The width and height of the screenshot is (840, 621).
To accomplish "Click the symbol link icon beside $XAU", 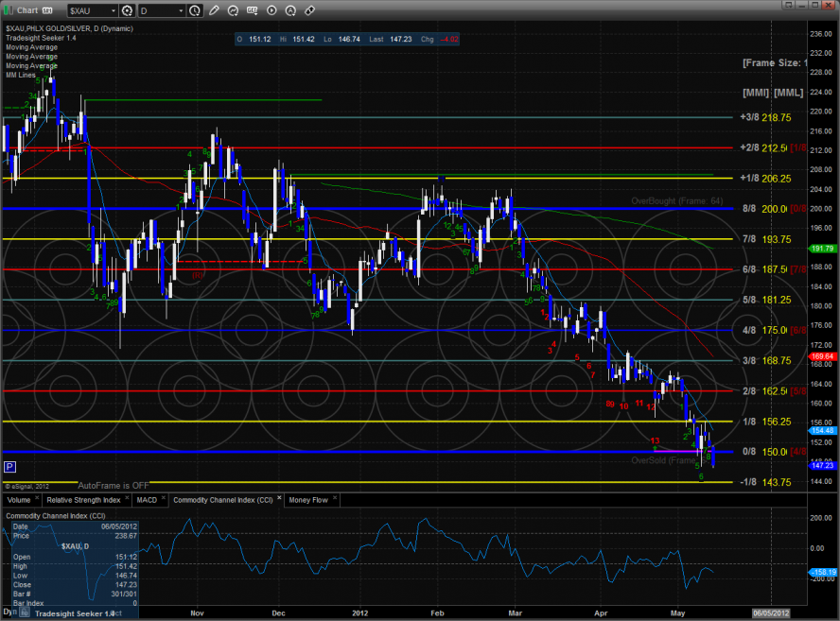I will coord(128,10).
